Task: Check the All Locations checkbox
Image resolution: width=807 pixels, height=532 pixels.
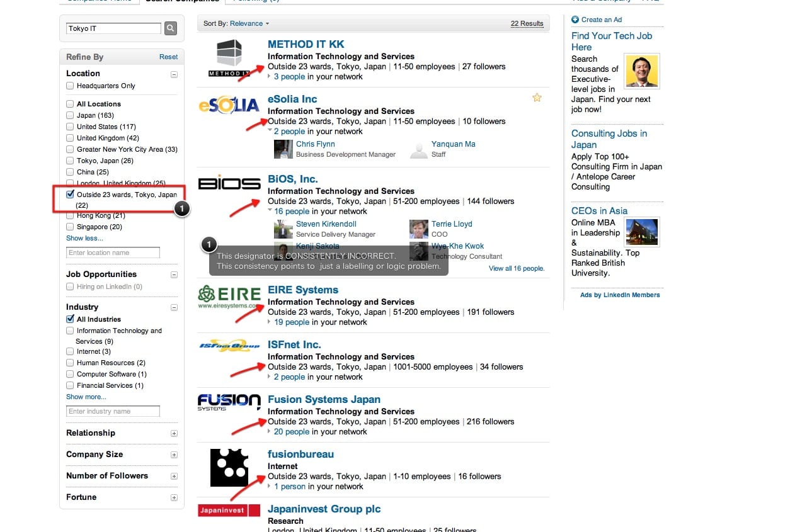Action: coord(70,104)
